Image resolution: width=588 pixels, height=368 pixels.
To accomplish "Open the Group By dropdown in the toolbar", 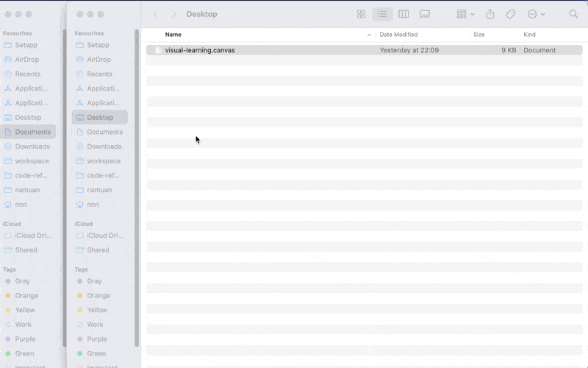I will click(x=465, y=14).
